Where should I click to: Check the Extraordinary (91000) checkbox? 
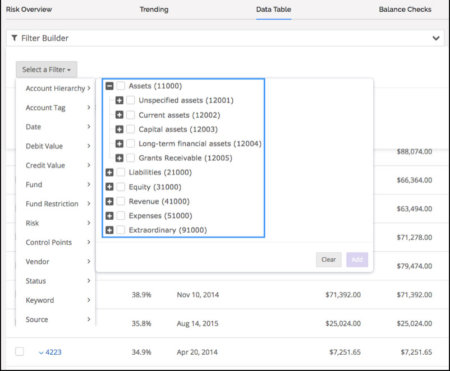(x=121, y=230)
